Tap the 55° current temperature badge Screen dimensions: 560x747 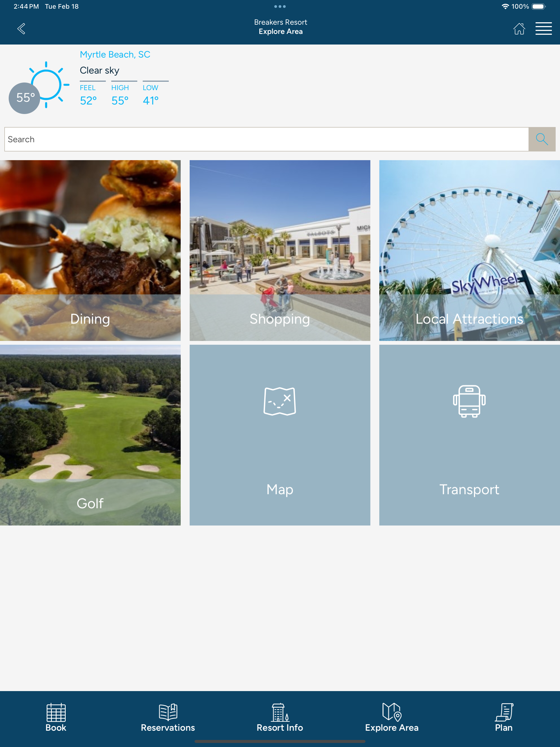coord(25,98)
